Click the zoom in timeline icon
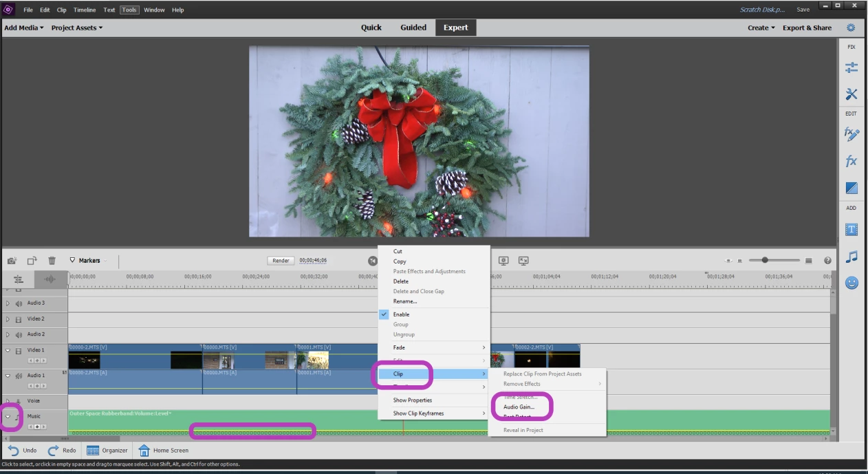 pyautogui.click(x=809, y=261)
